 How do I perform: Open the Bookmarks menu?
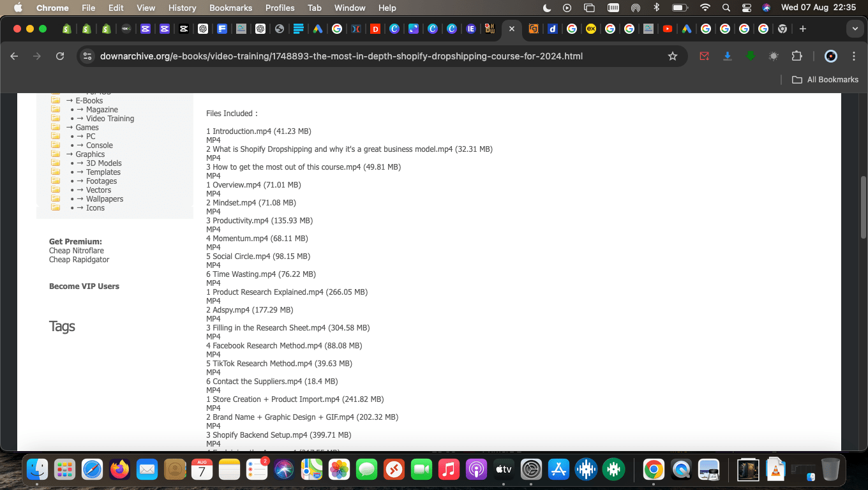pyautogui.click(x=230, y=8)
